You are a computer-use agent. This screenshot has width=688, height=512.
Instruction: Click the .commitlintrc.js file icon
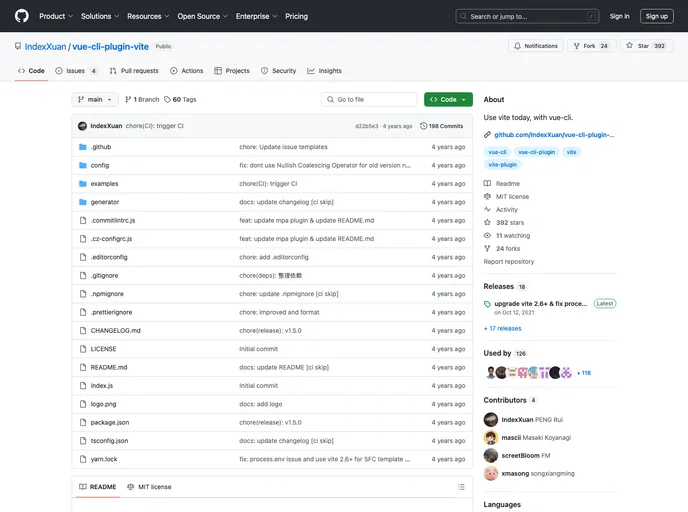tap(82, 221)
